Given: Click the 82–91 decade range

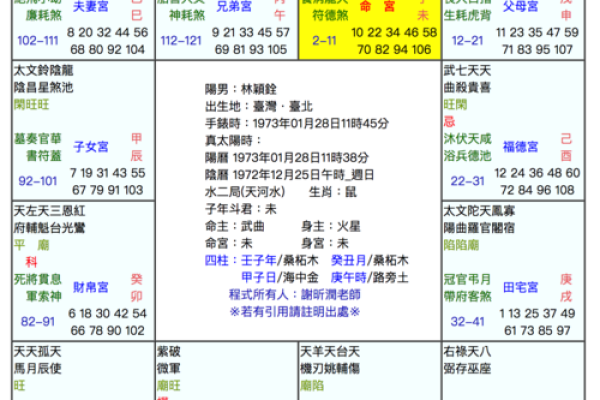Looking at the screenshot, I should click(x=38, y=320).
